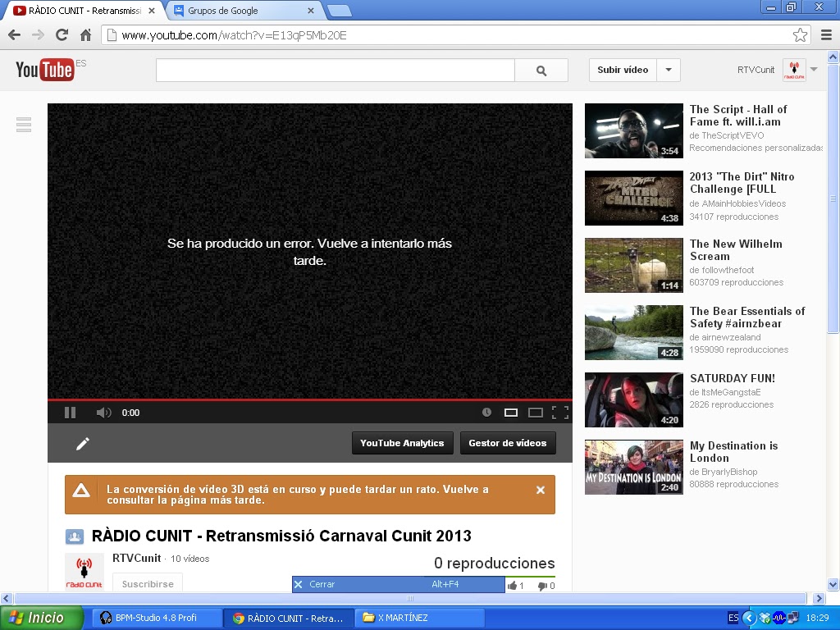This screenshot has width=840, height=630.
Task: Go to browser home page icon
Action: 85,35
